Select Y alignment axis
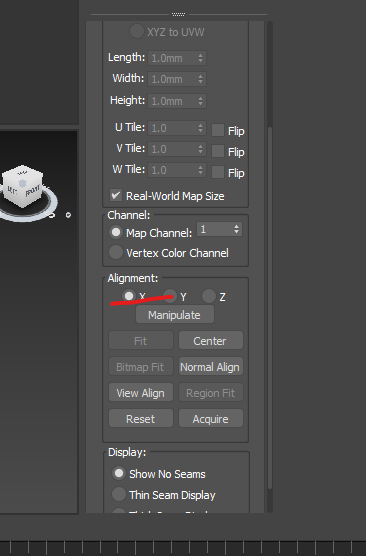This screenshot has height=556, width=366. click(170, 296)
